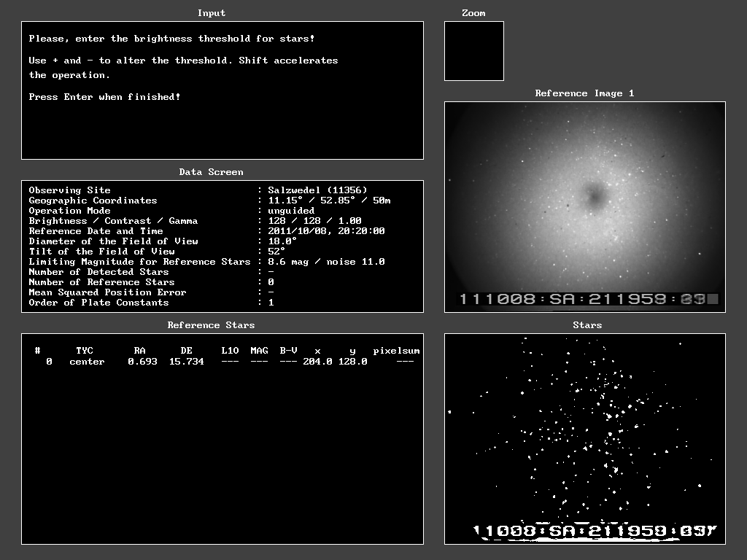
Task: Click the TYC column header
Action: tap(85, 351)
